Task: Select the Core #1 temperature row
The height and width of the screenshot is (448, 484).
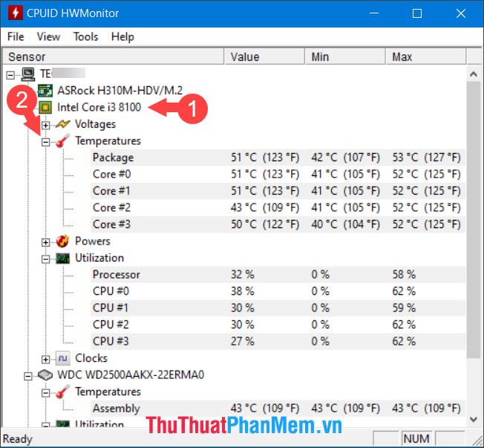Action: point(278,191)
